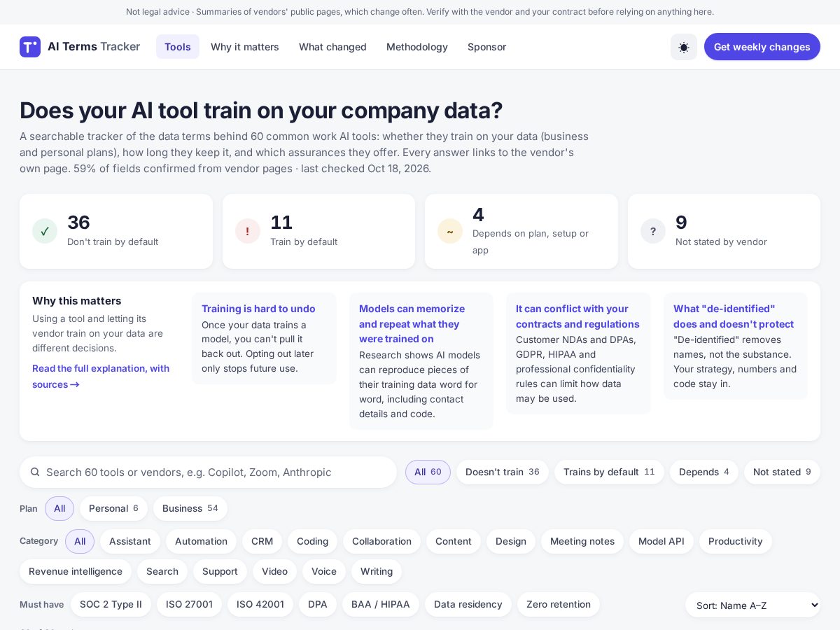Filter category by Model API

point(661,541)
